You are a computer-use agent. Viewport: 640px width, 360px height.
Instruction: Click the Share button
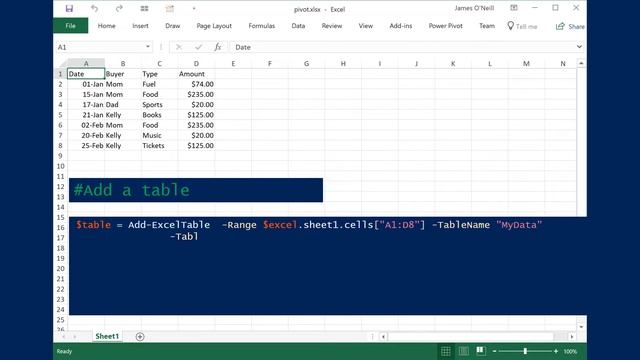[570, 26]
